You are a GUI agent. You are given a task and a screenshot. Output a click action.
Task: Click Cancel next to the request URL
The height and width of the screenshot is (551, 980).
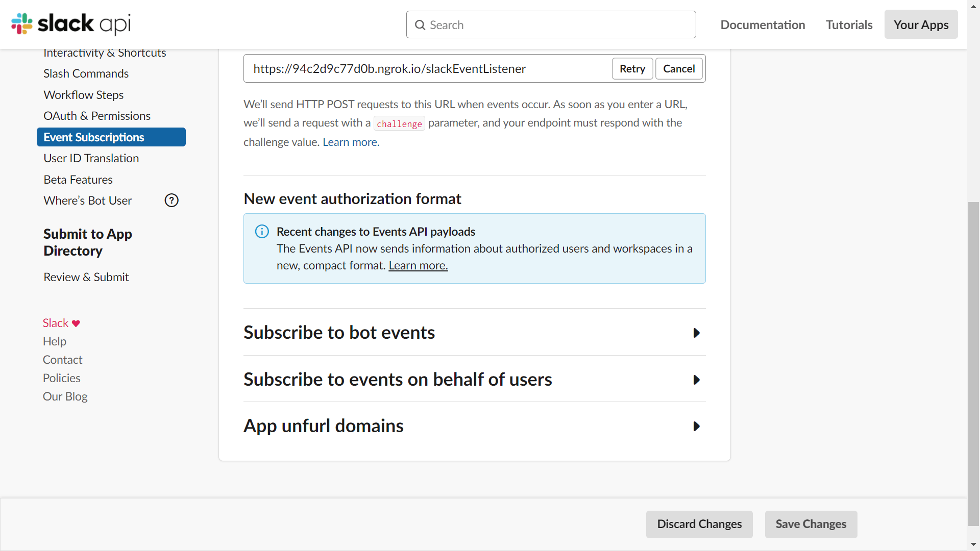[x=679, y=68]
